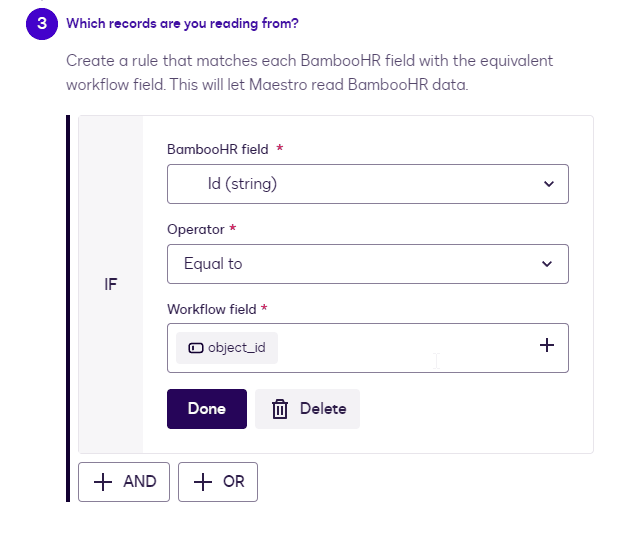Click the variable icon in object_id chip

[195, 348]
